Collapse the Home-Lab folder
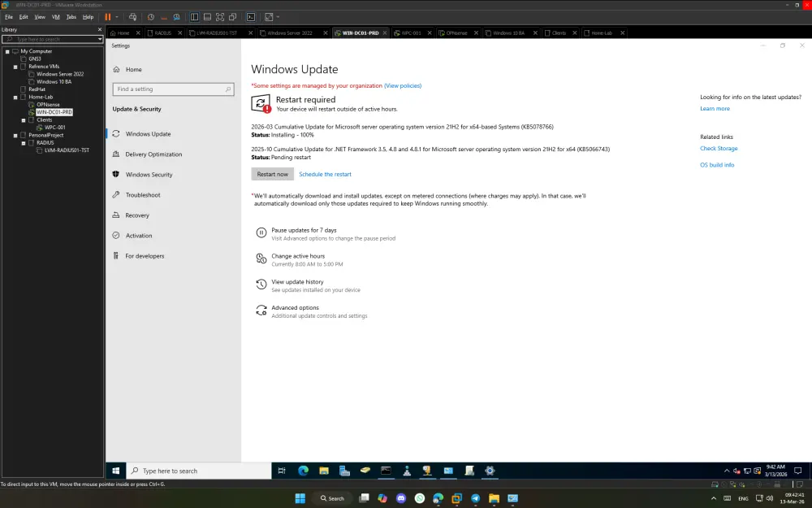Screen dimensions: 812x508 tap(15, 97)
